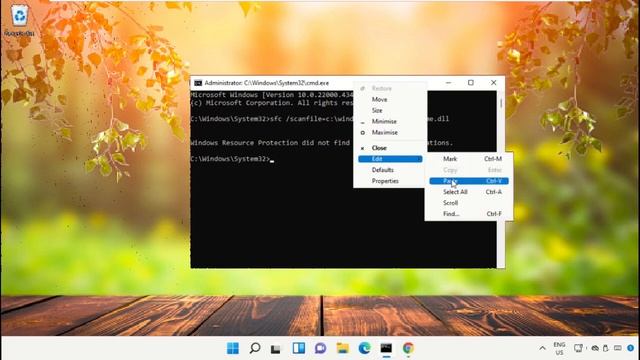Open the ENG US language switcher

[559, 348]
